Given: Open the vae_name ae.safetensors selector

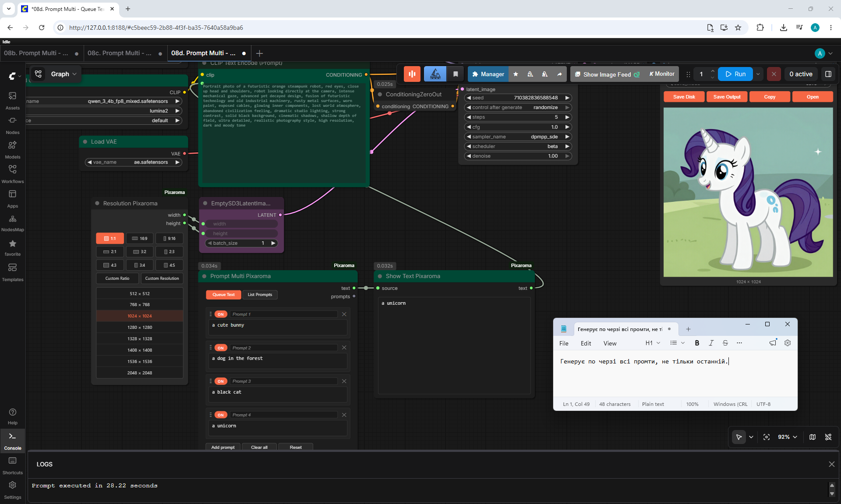Looking at the screenshot, I should point(134,162).
